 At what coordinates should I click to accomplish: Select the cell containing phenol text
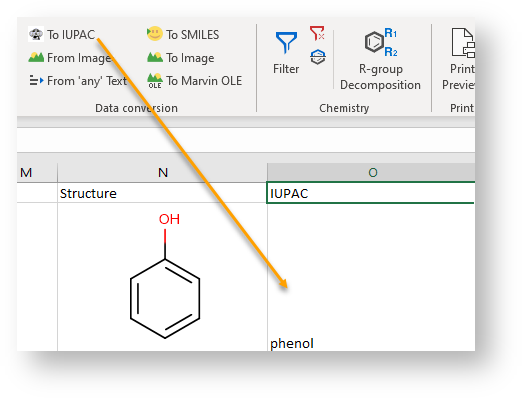pyautogui.click(x=371, y=277)
